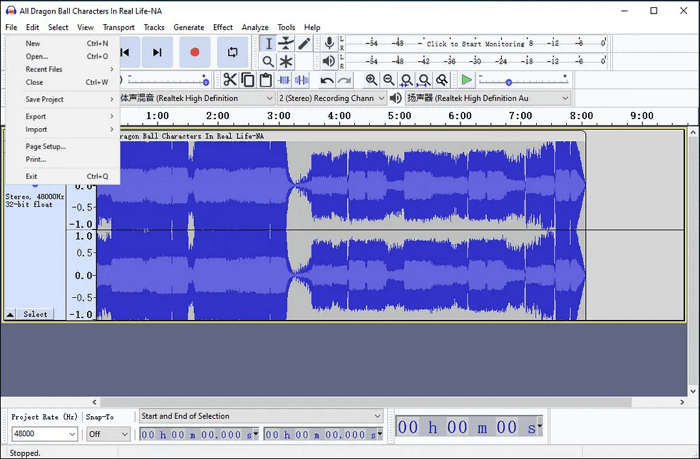This screenshot has height=459, width=700.
Task: Click green Play-at-Speed button
Action: (467, 80)
